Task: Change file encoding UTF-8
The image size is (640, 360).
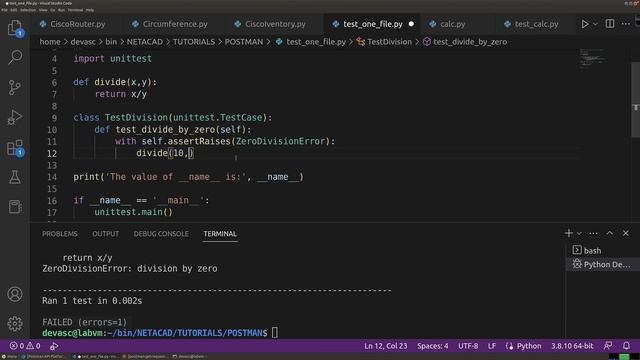Action: 468,346
